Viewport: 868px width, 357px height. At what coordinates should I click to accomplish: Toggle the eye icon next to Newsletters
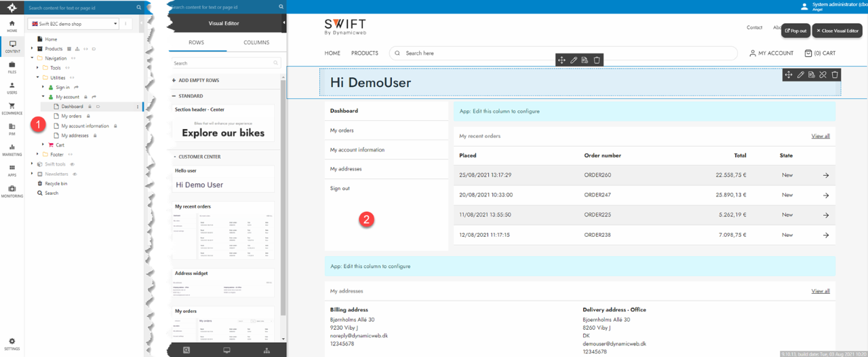[75, 174]
